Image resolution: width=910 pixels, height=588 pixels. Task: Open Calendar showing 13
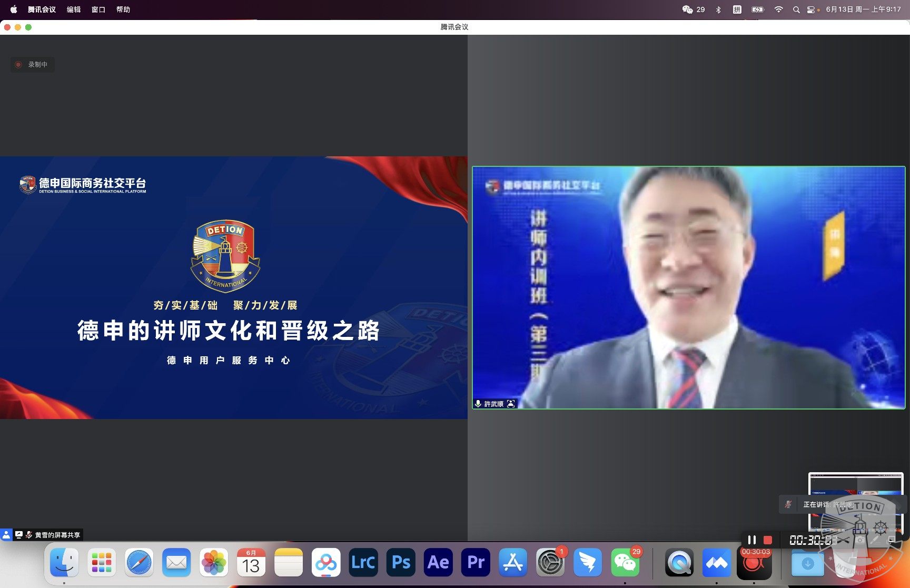251,563
